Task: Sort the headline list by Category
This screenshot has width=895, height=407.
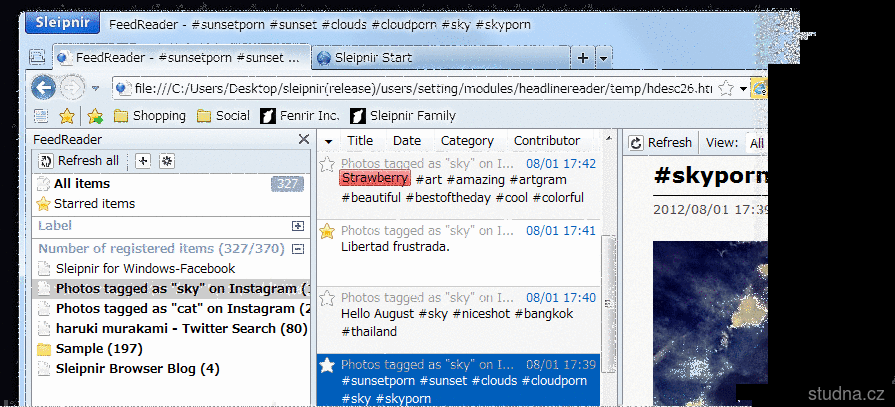Action: (467, 141)
